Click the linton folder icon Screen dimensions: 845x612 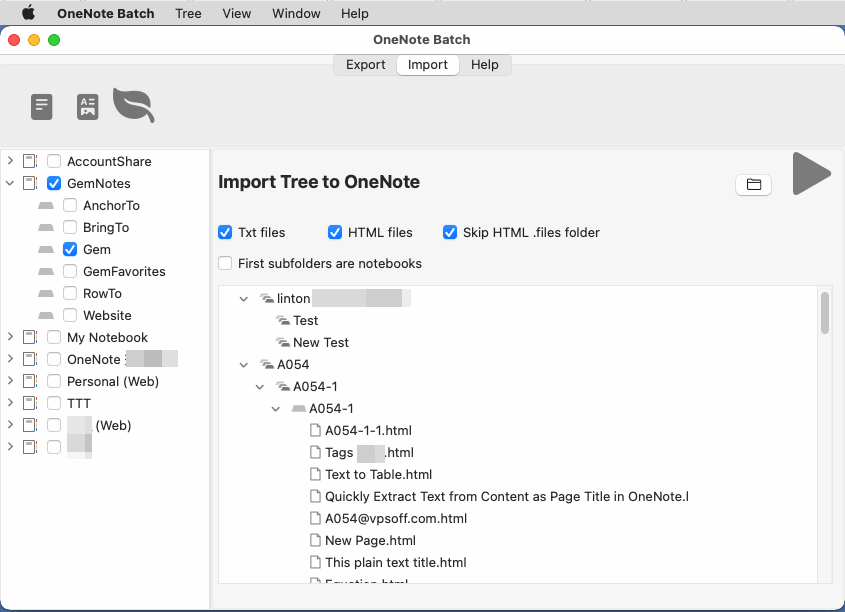coord(267,298)
